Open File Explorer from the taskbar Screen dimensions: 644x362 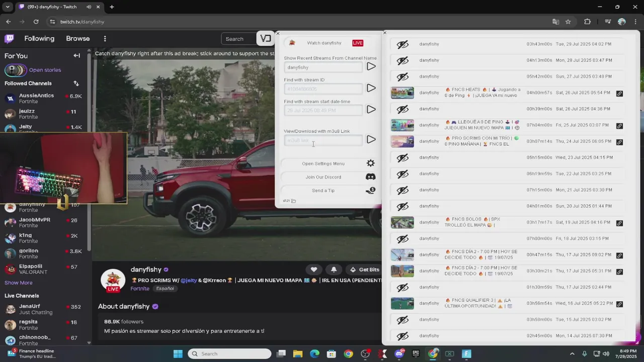coord(298,354)
